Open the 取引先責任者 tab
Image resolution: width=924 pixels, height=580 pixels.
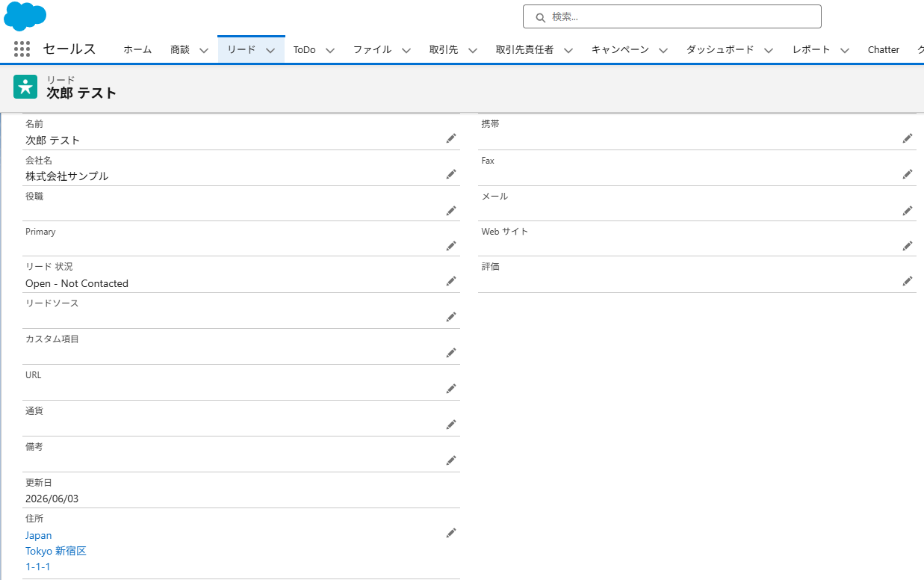pos(524,50)
